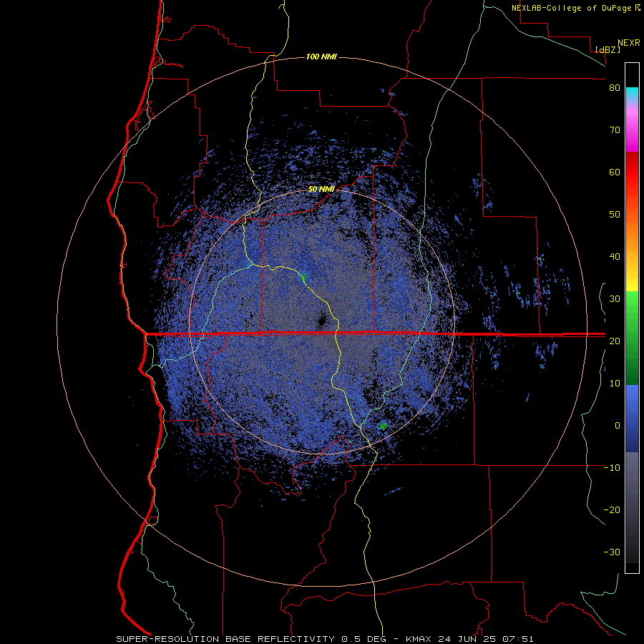
Task: Click the 100 NMI range ring label
Action: [321, 57]
